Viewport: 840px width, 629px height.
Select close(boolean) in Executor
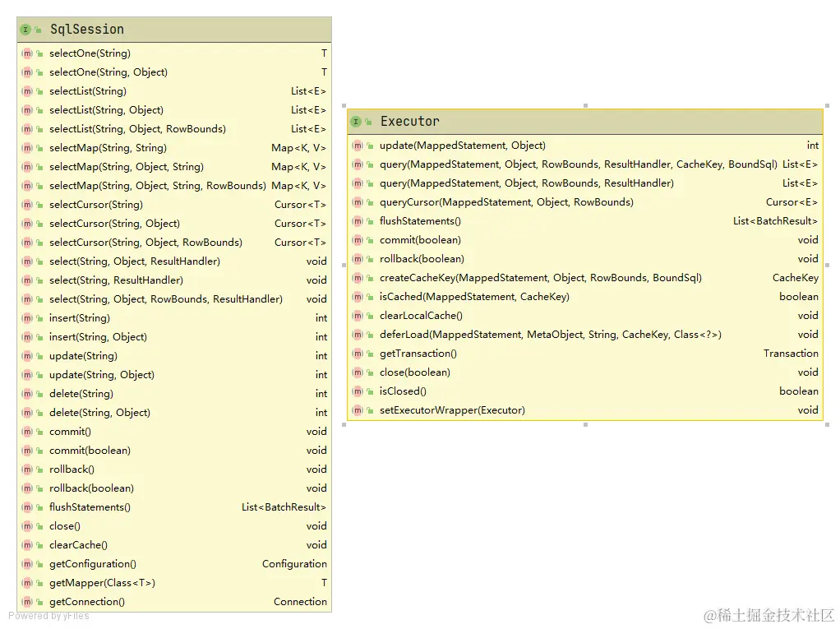click(585, 372)
